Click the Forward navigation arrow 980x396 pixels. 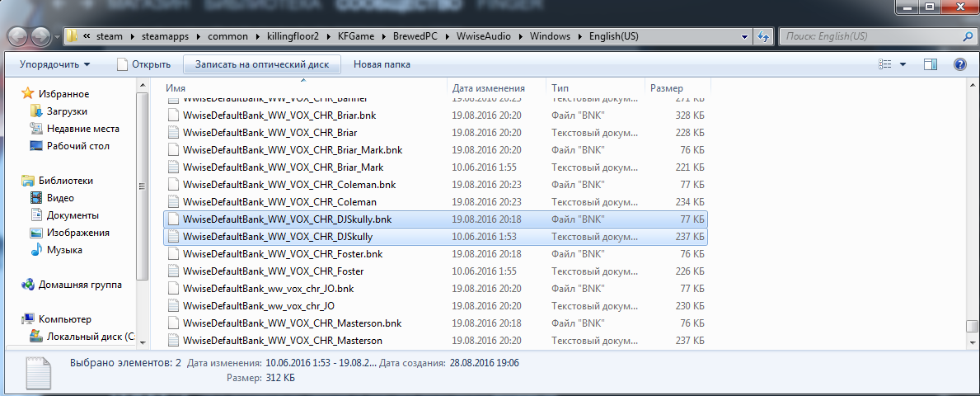point(41,36)
